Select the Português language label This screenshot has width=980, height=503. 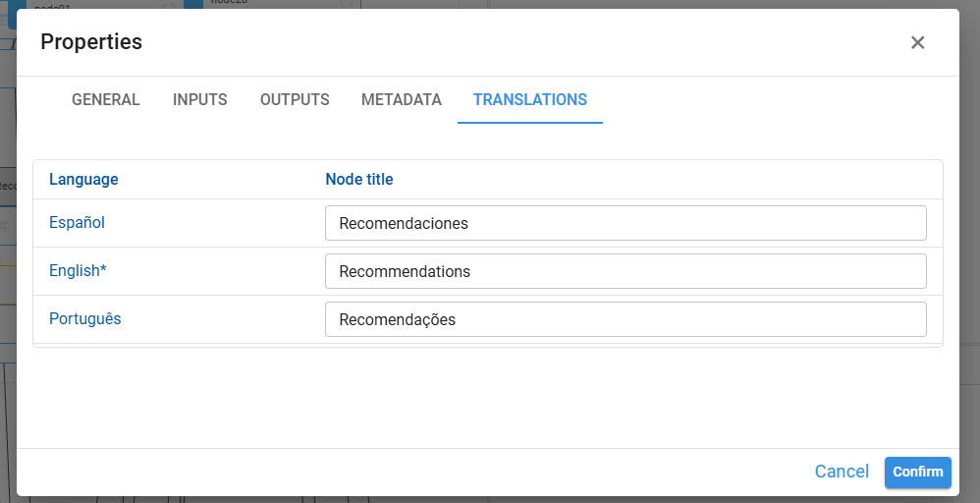85,319
